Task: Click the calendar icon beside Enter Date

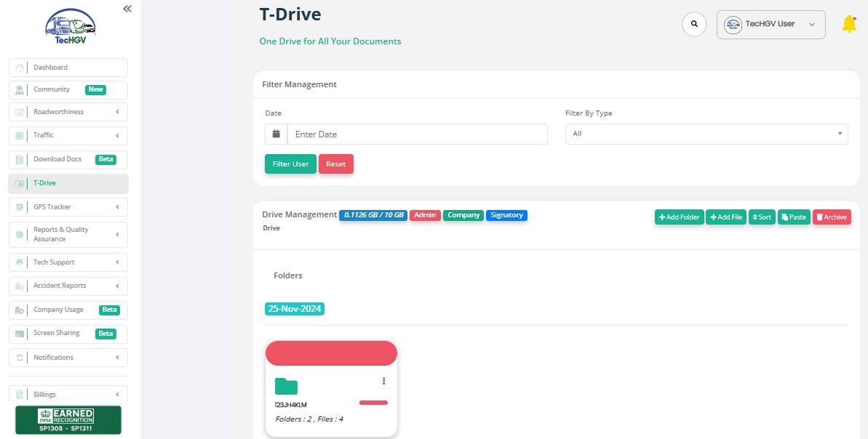Action: click(x=276, y=134)
